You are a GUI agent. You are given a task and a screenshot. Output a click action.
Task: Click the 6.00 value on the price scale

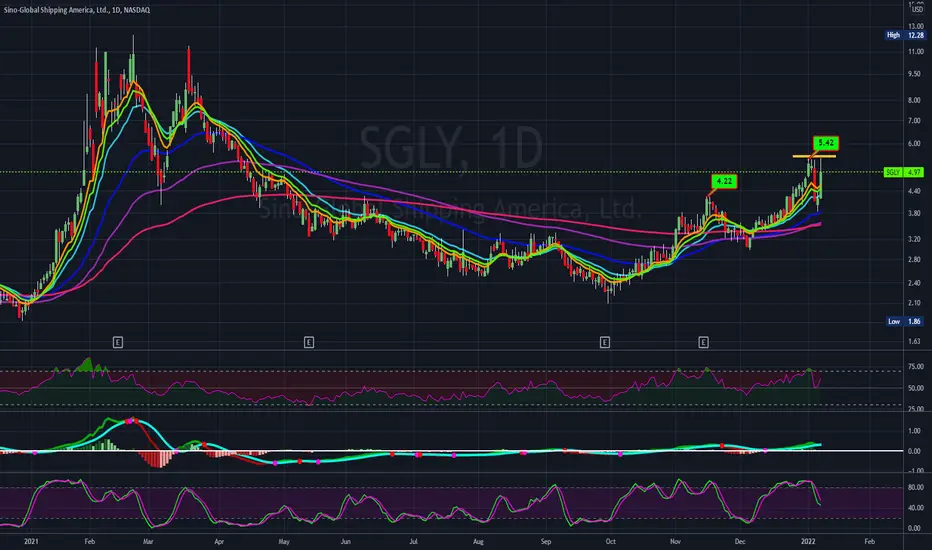pos(914,144)
